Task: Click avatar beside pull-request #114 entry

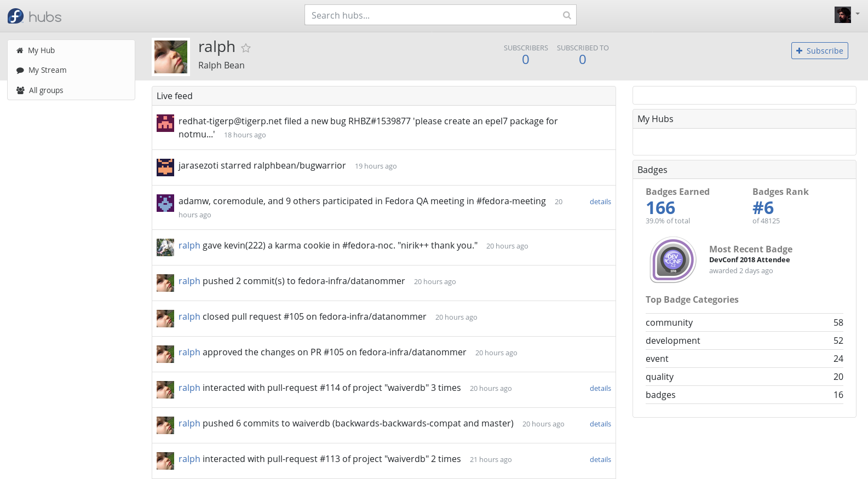Action: tap(165, 390)
